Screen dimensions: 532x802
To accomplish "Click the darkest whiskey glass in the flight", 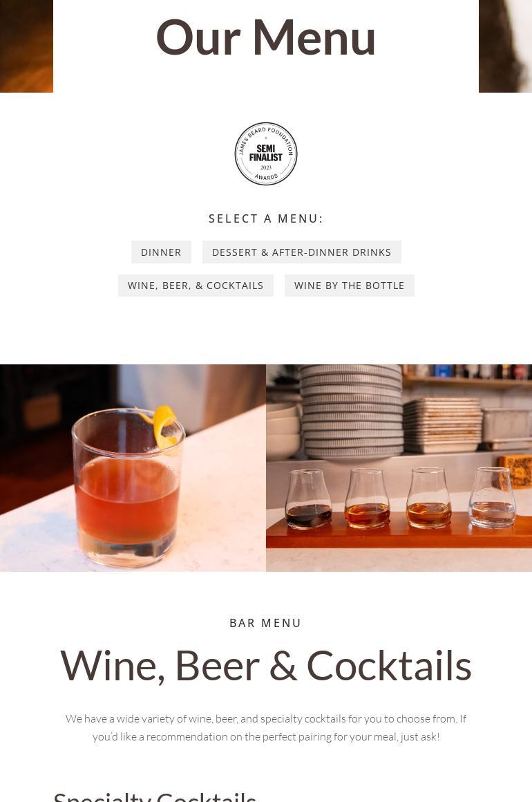I will point(307,498).
